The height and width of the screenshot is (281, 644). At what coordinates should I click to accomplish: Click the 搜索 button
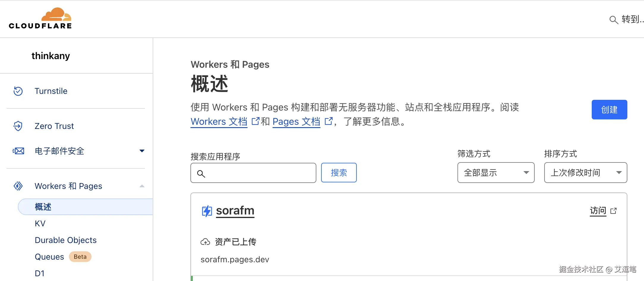point(339,173)
